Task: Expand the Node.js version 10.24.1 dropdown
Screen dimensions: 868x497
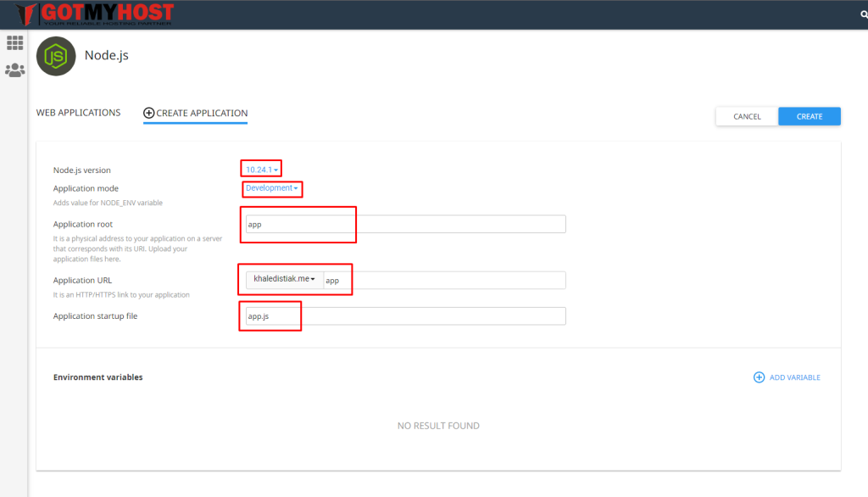Action: (x=262, y=170)
